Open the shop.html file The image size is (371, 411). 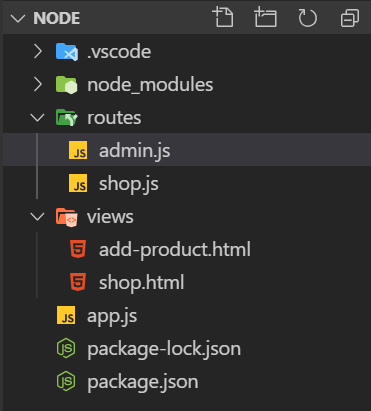pyautogui.click(x=187, y=282)
